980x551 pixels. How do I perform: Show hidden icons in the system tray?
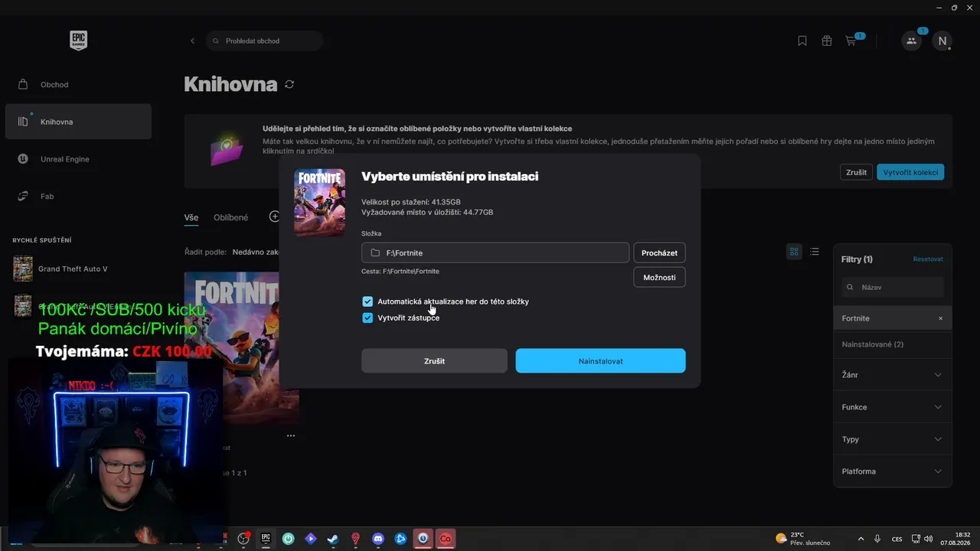[x=861, y=539]
